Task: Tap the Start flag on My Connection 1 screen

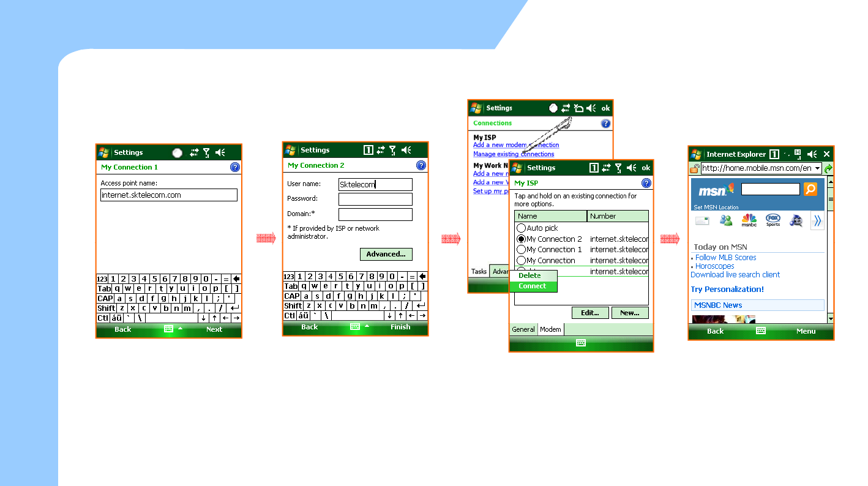Action: (104, 152)
